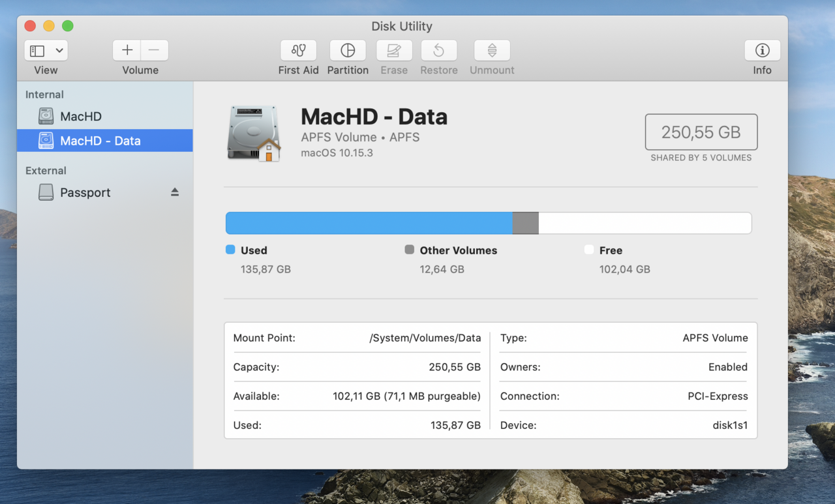Show volume details with Info icon

762,50
